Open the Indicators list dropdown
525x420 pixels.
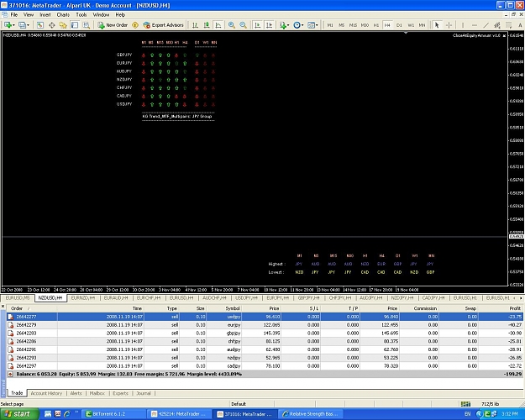284,25
